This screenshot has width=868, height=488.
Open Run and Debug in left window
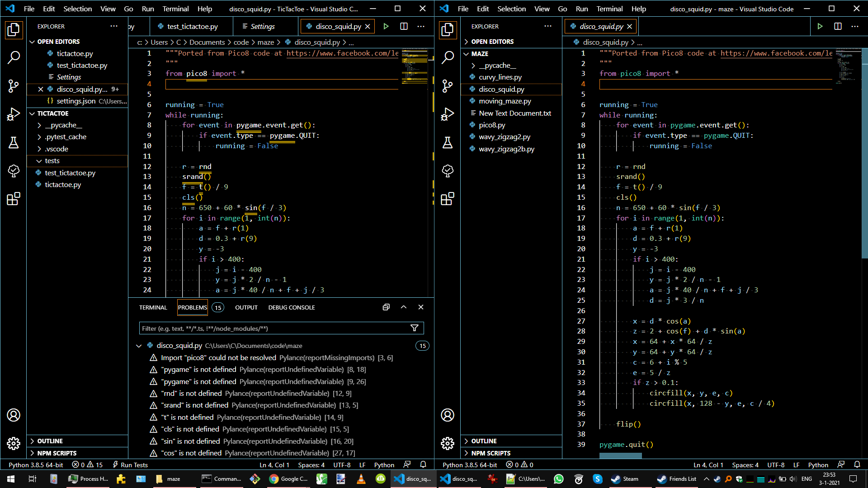click(x=14, y=114)
